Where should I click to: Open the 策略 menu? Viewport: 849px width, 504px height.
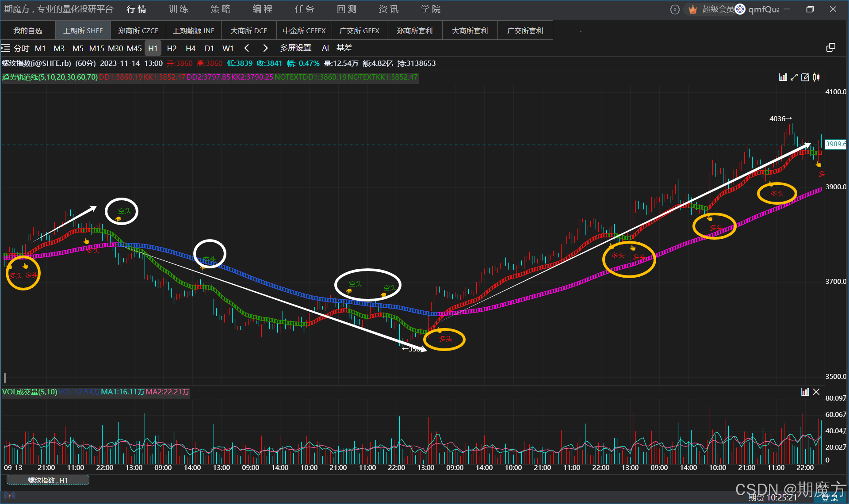pos(220,9)
